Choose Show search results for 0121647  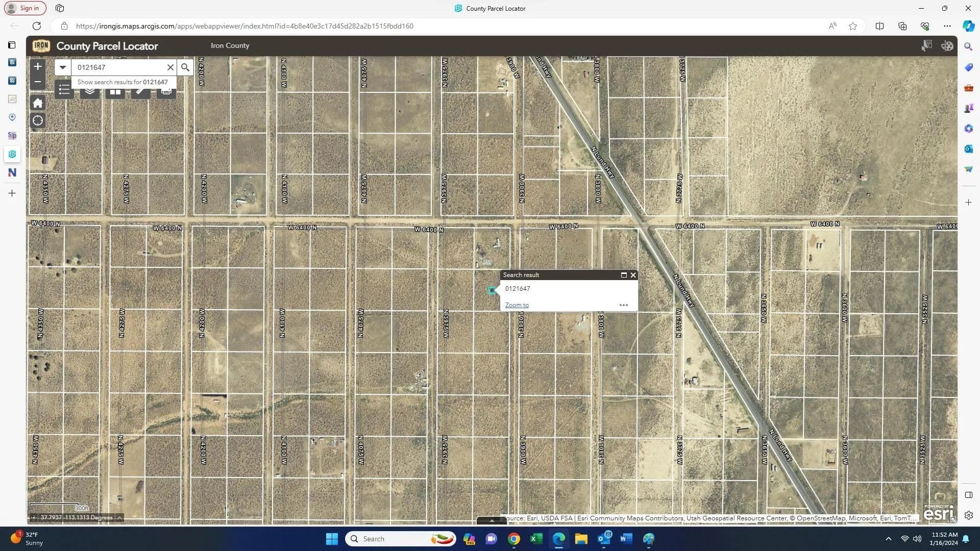click(x=122, y=82)
